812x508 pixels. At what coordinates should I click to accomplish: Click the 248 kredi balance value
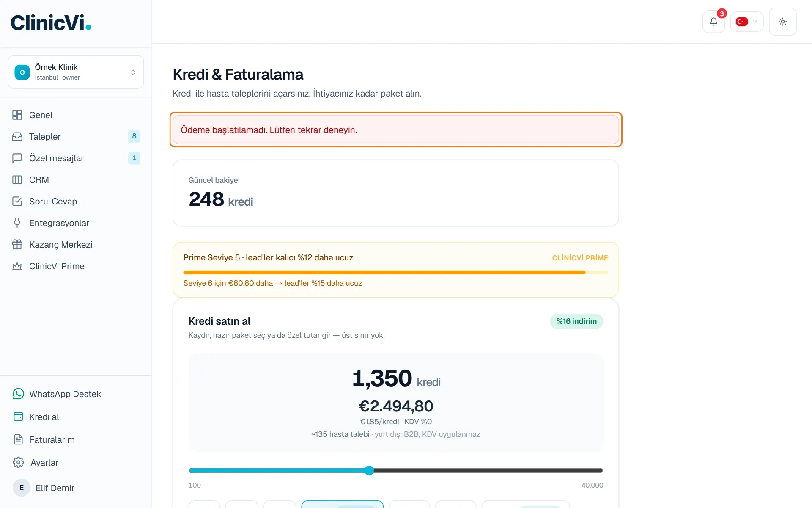tap(221, 199)
